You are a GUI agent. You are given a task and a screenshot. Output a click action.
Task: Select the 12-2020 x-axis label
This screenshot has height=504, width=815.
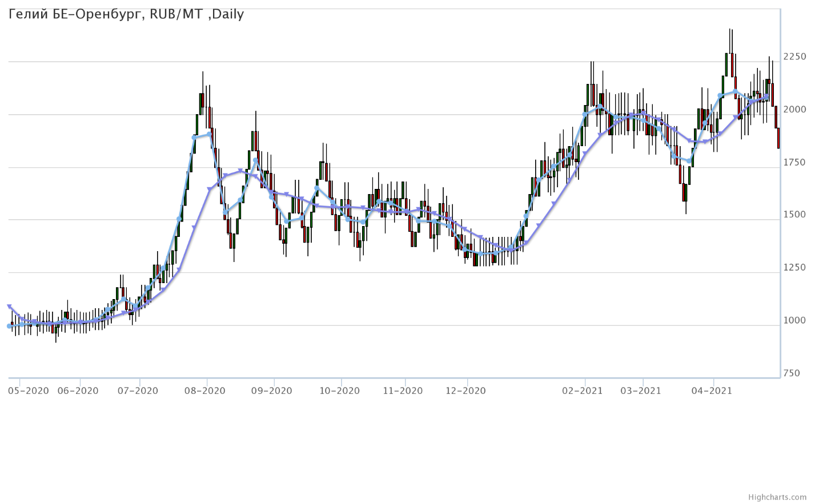pyautogui.click(x=465, y=391)
